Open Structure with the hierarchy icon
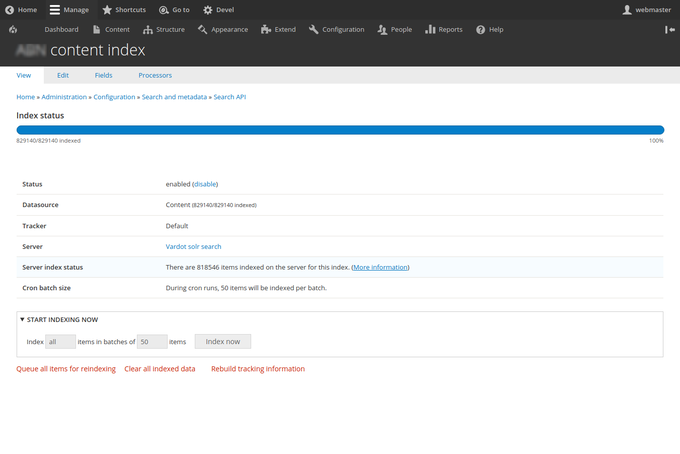The width and height of the screenshot is (680, 454). pos(148,29)
